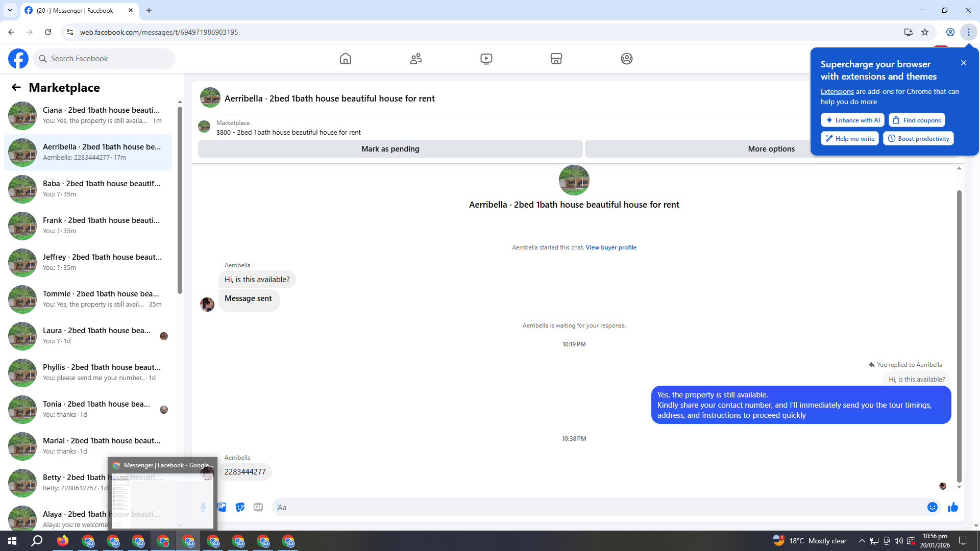Send a thumbs-up like
Image resolution: width=980 pixels, height=551 pixels.
coord(953,507)
